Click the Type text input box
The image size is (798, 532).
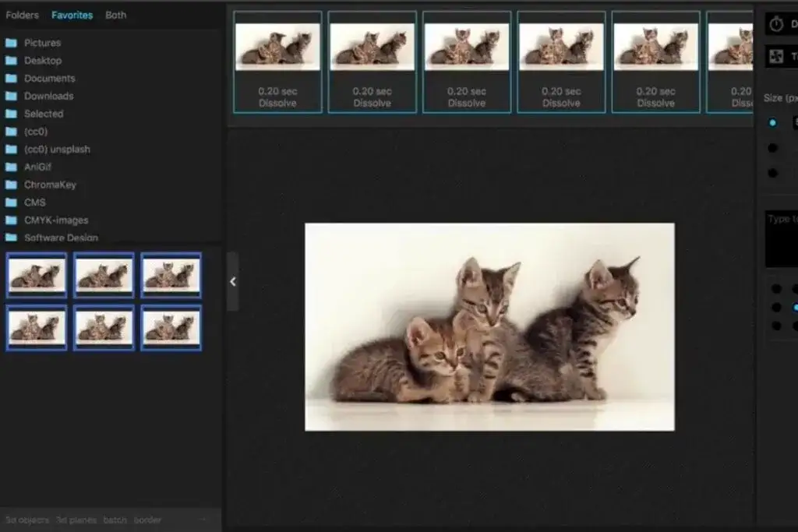click(782, 238)
